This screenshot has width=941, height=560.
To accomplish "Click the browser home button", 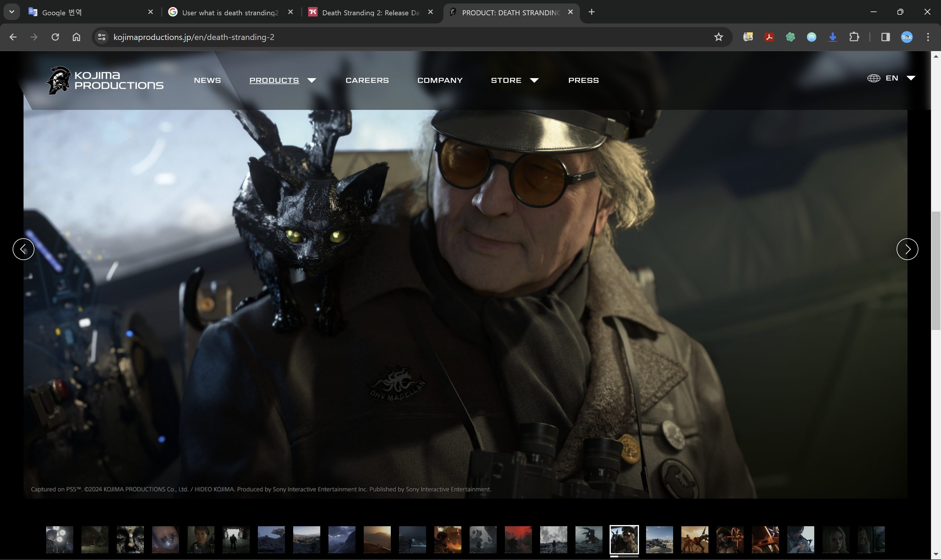I will 76,37.
